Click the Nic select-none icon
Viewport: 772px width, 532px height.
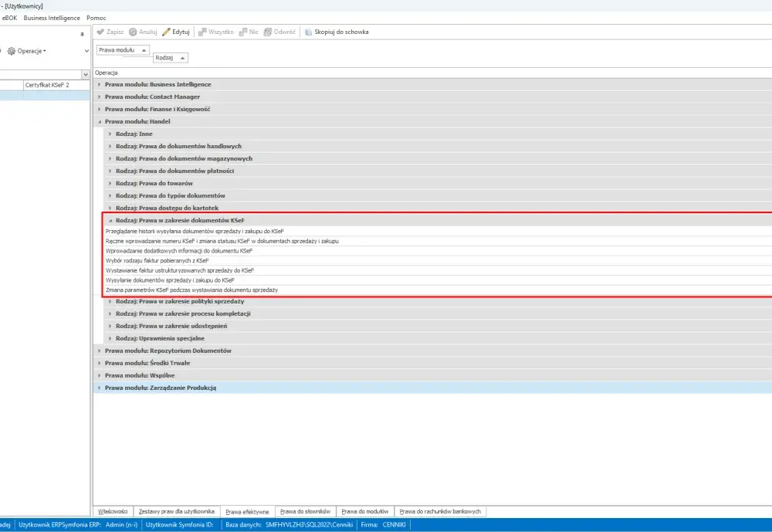242,32
